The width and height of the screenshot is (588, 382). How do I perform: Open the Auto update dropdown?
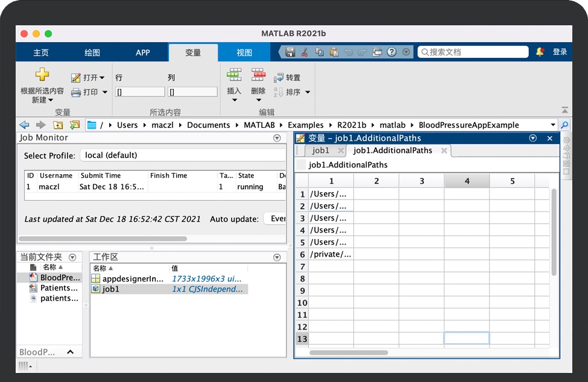275,219
